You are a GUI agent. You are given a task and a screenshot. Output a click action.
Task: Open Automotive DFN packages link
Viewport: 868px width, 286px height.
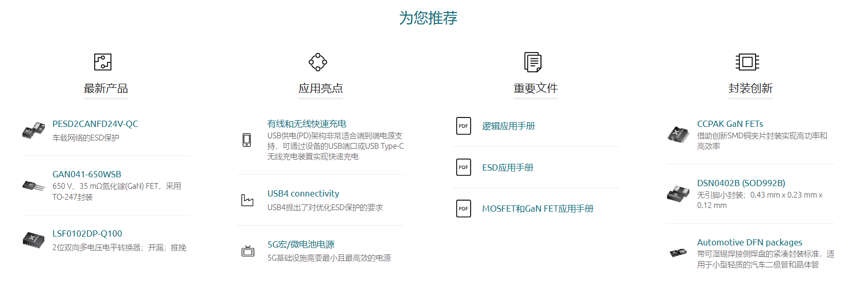tap(749, 242)
